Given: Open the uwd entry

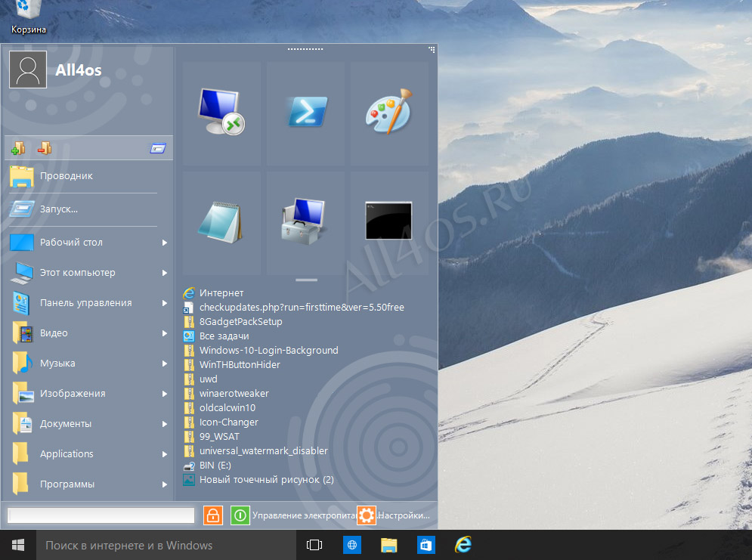Looking at the screenshot, I should coord(200,379).
